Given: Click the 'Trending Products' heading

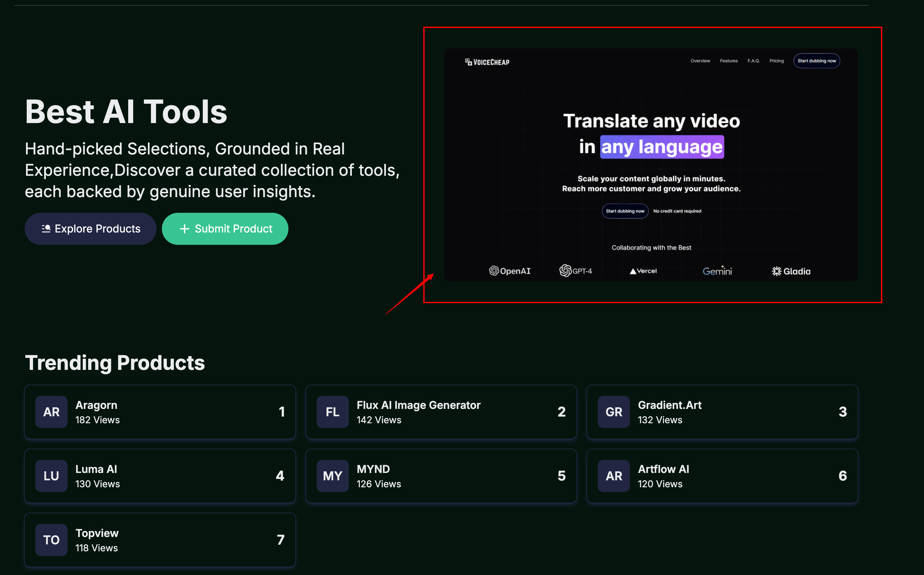Looking at the screenshot, I should point(115,363).
